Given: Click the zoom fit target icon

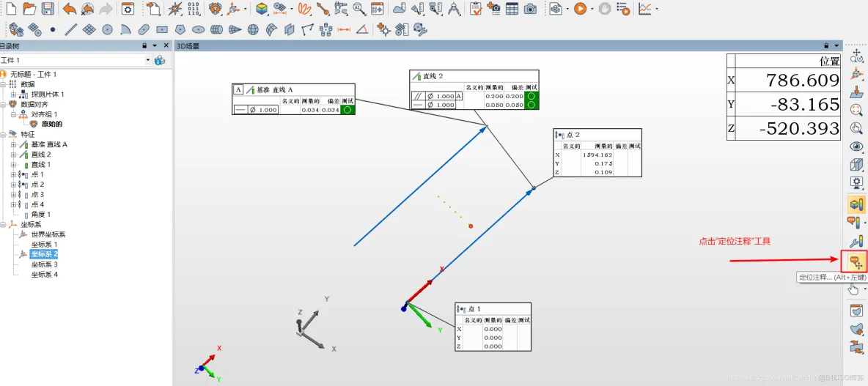Looking at the screenshot, I should point(856,109).
